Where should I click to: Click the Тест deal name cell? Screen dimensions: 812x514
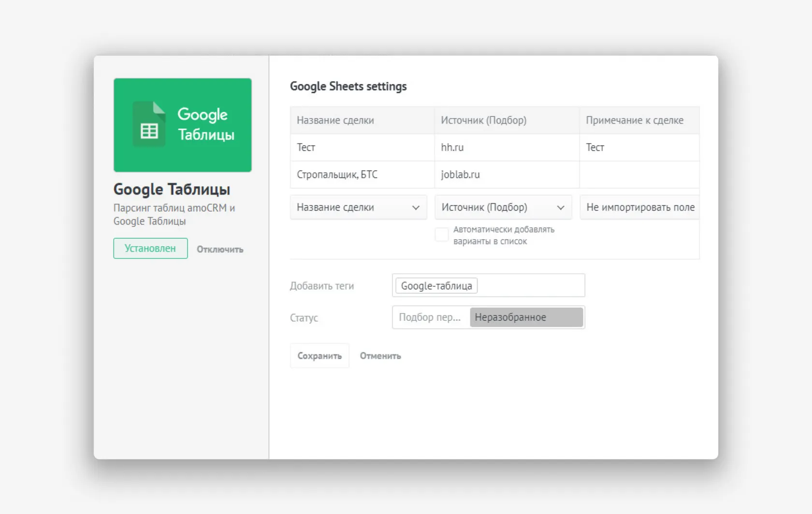[x=362, y=147]
